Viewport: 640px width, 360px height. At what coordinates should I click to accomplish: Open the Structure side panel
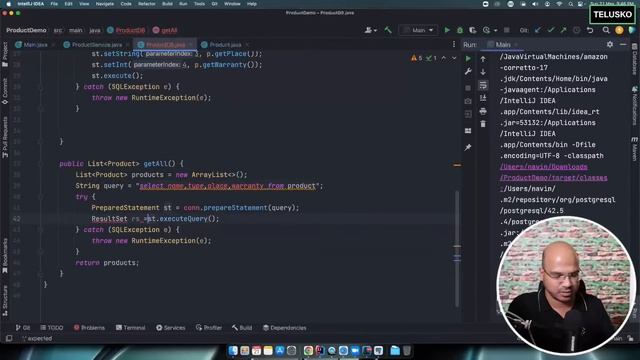pos(5,301)
